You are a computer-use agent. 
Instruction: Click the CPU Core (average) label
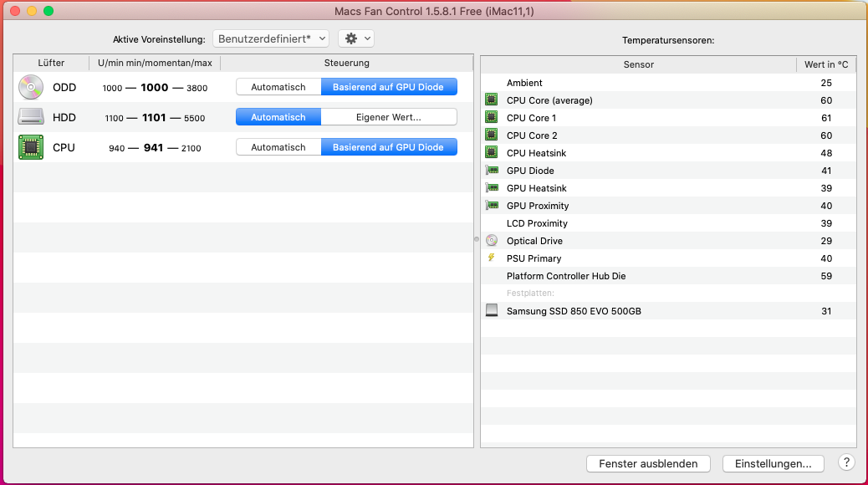(x=549, y=100)
